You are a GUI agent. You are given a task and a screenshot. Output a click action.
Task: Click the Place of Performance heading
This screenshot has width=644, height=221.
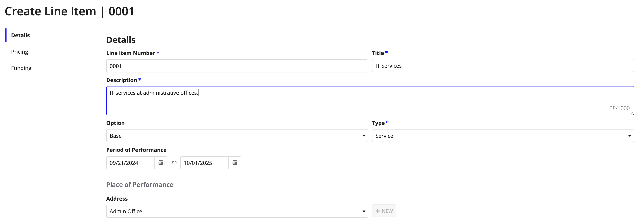(x=140, y=185)
